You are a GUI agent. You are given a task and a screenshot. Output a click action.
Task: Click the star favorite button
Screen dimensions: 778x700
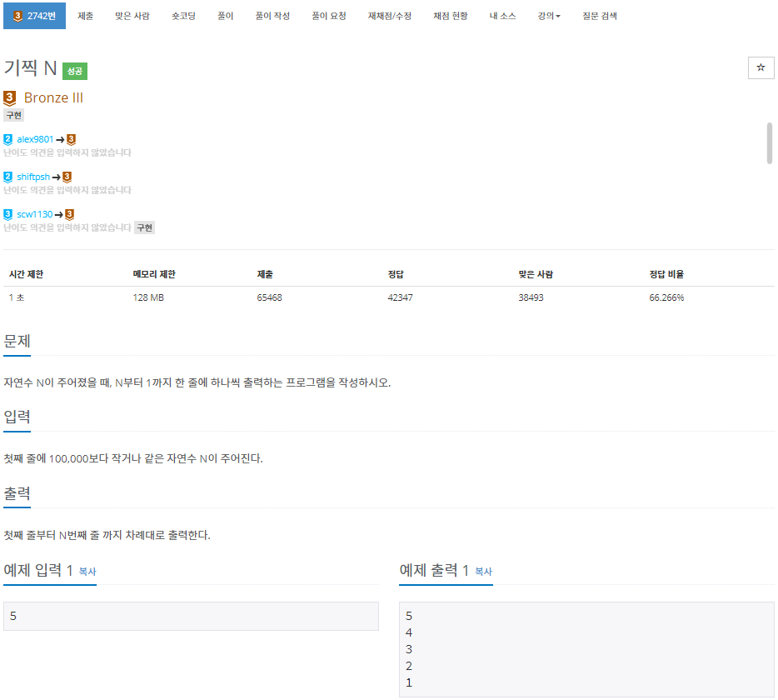coord(761,67)
